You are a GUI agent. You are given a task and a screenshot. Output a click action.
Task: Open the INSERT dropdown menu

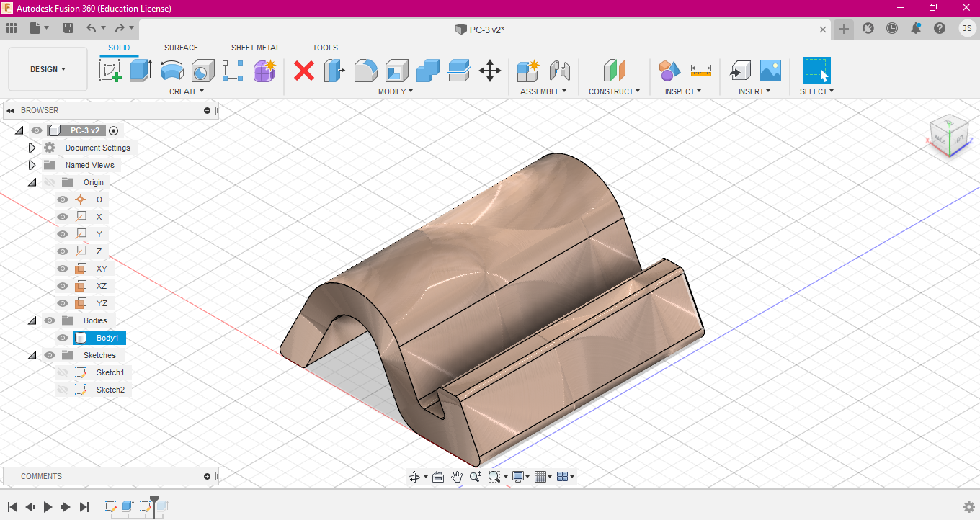(x=754, y=91)
